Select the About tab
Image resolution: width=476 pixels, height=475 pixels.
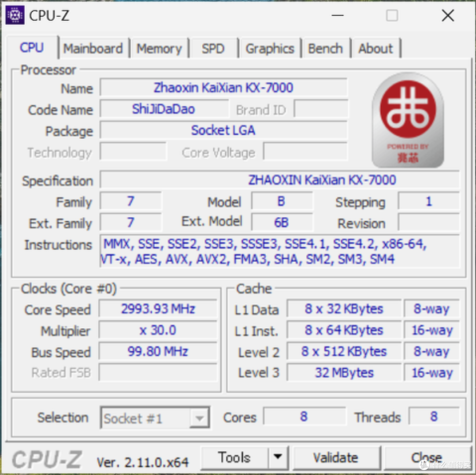click(x=376, y=48)
